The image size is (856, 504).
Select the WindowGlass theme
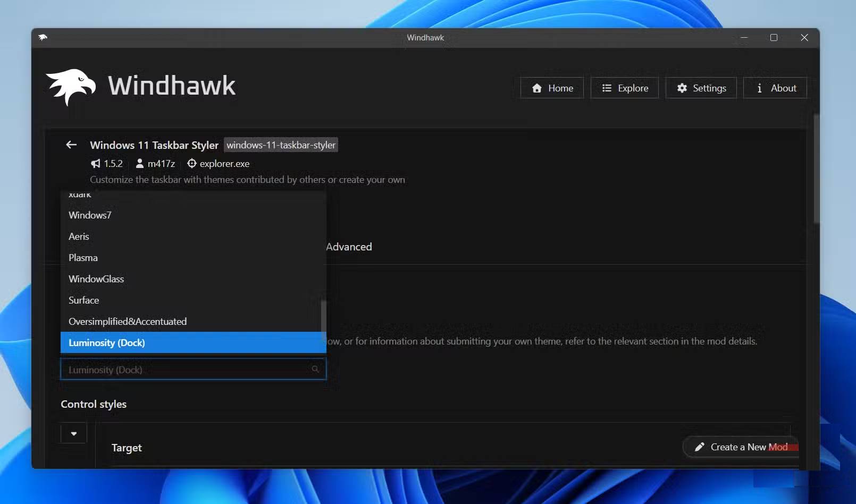96,279
